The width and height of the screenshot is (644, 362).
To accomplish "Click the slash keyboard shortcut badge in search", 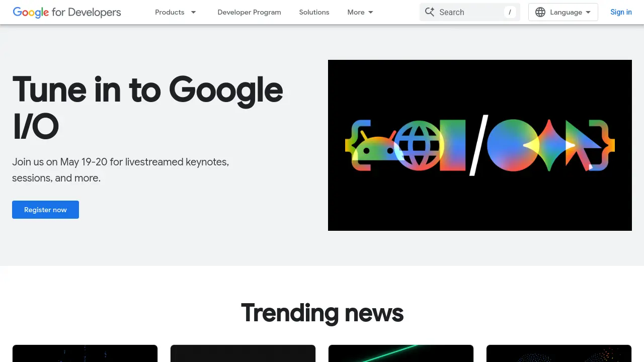I will coord(510,12).
